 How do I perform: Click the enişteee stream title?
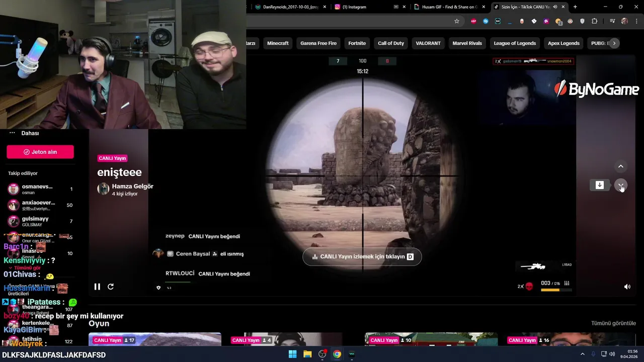tap(119, 172)
